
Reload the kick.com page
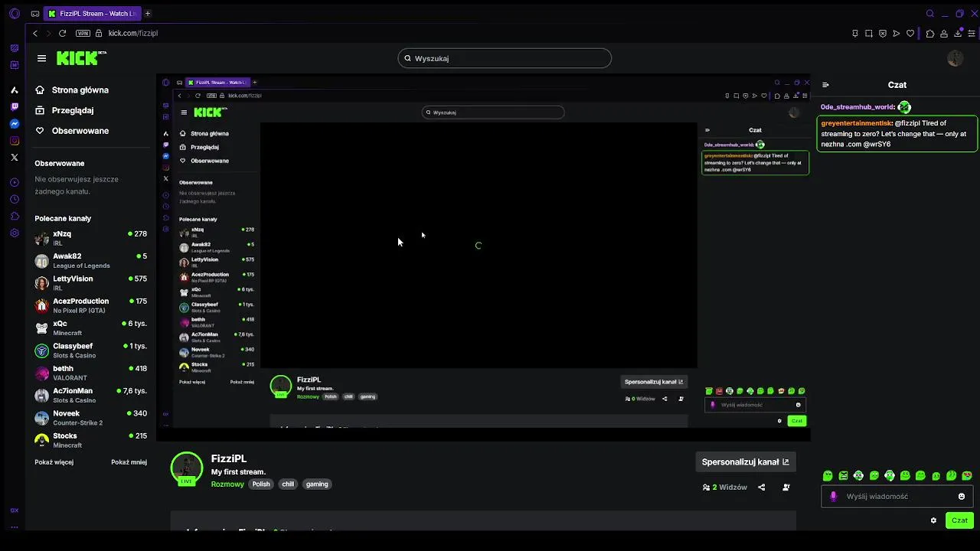pyautogui.click(x=62, y=33)
